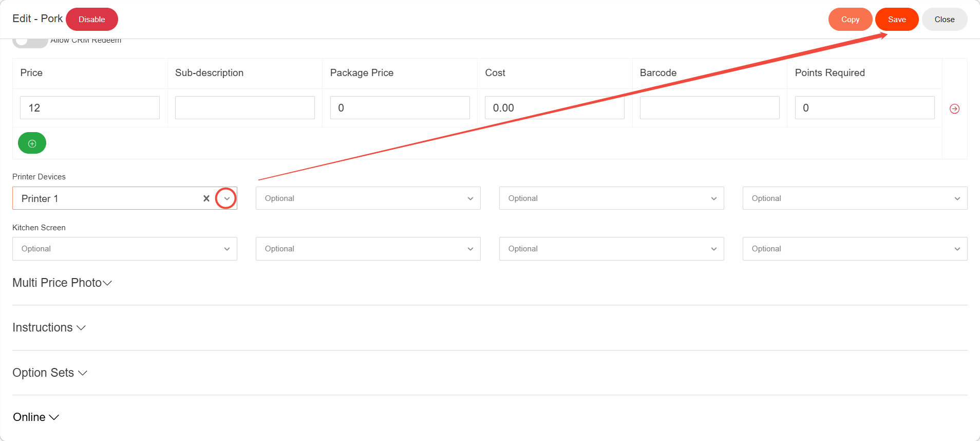Open the first Kitchen Screen dropdown
The image size is (980, 441).
tap(124, 249)
